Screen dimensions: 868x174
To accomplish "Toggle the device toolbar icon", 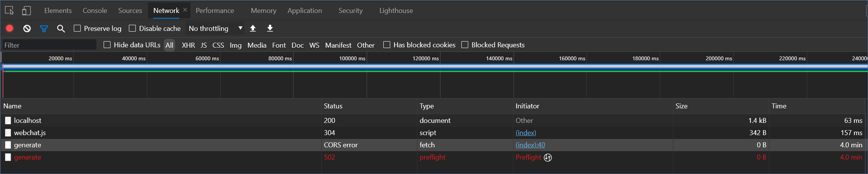I will pos(26,11).
